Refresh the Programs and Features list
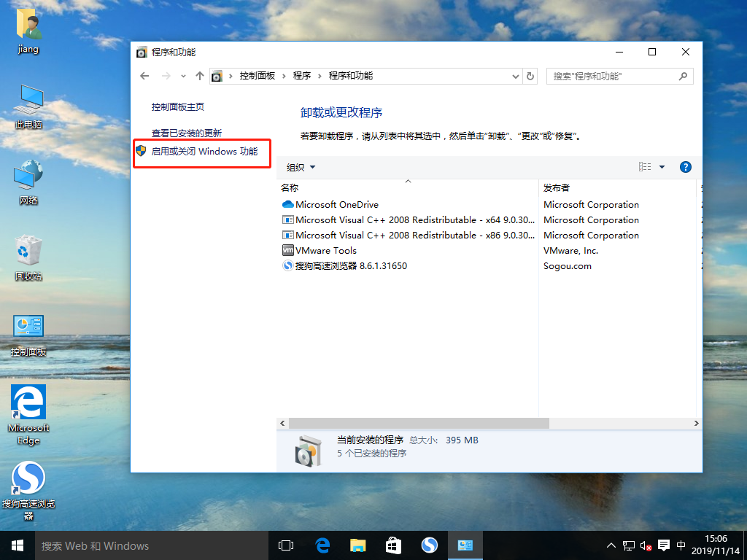 [530, 76]
